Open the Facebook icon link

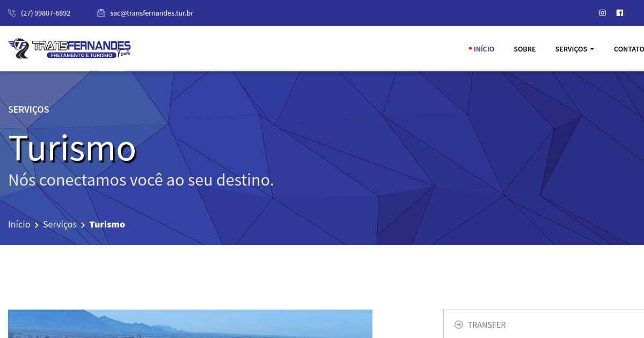pos(620,13)
